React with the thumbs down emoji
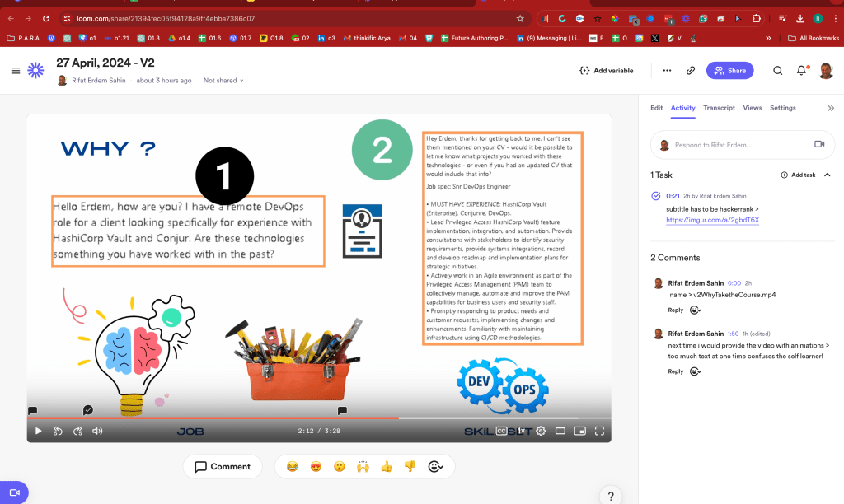This screenshot has width=844, height=504. [x=410, y=466]
